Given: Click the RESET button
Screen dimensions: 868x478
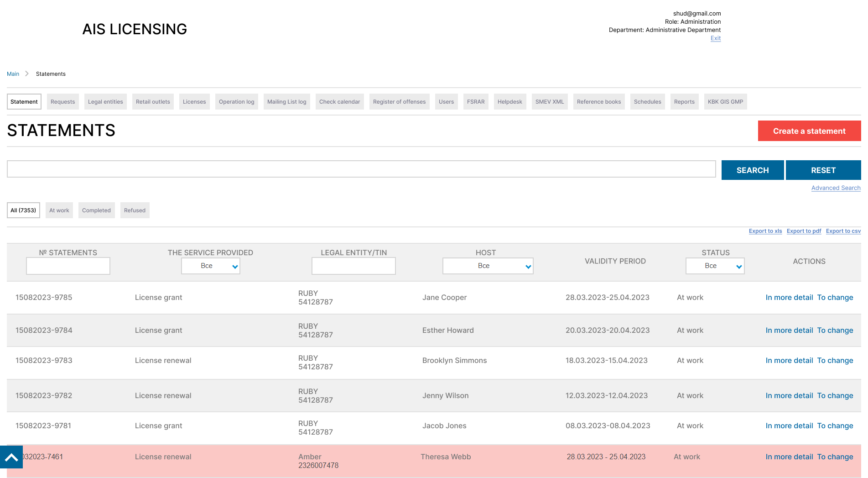Looking at the screenshot, I should click(823, 170).
